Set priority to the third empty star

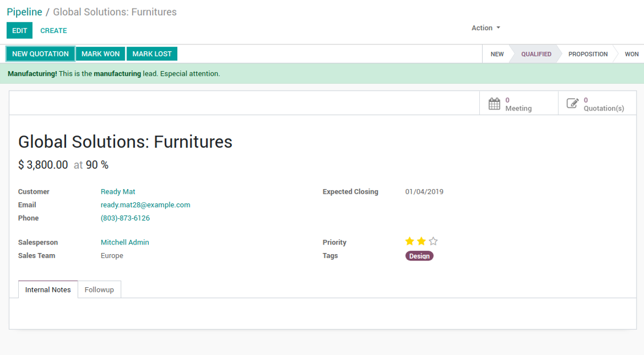point(433,241)
